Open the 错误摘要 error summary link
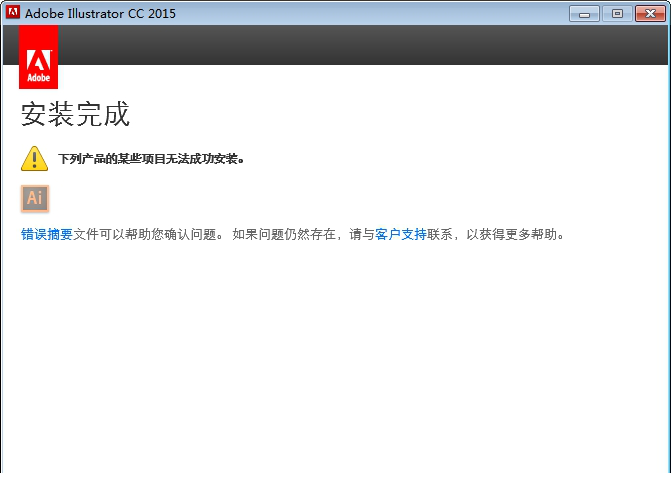 click(x=47, y=234)
